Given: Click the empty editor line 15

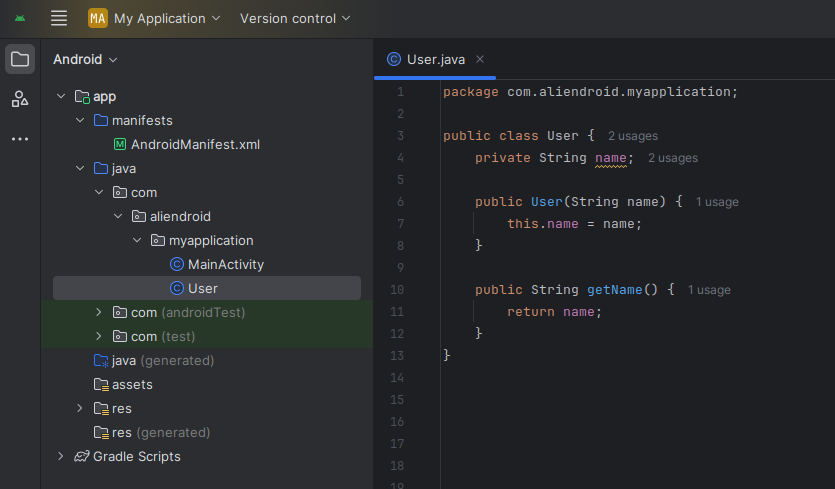Looking at the screenshot, I should (637, 400).
